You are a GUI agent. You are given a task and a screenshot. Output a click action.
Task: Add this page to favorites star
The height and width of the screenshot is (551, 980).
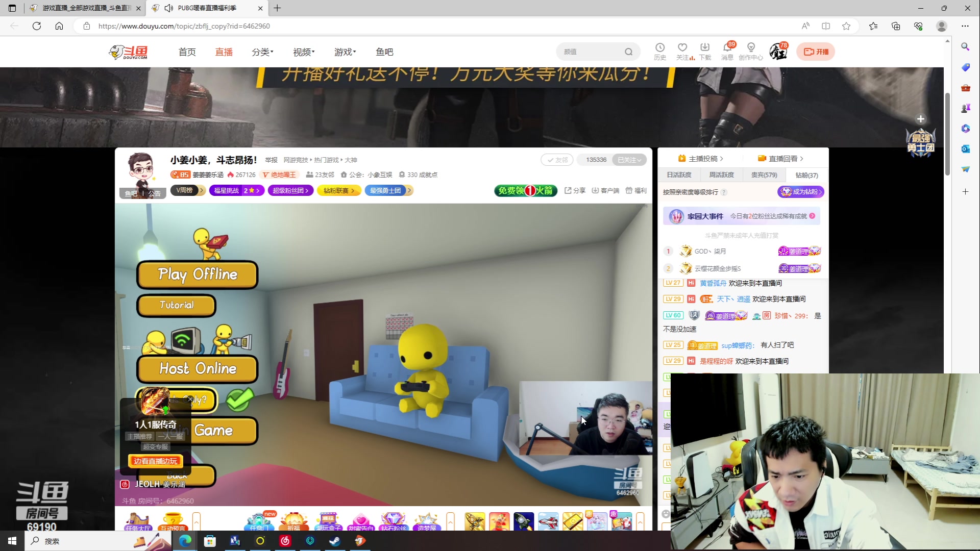(846, 26)
